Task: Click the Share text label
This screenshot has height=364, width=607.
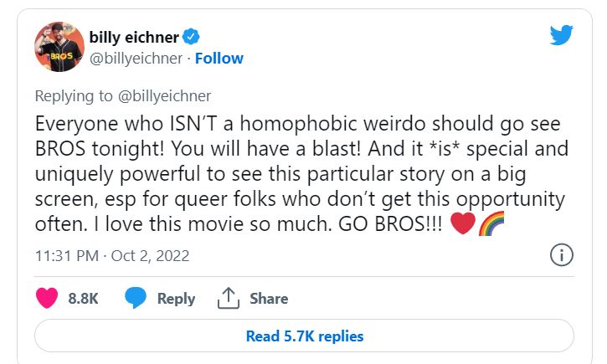Action: point(268,299)
